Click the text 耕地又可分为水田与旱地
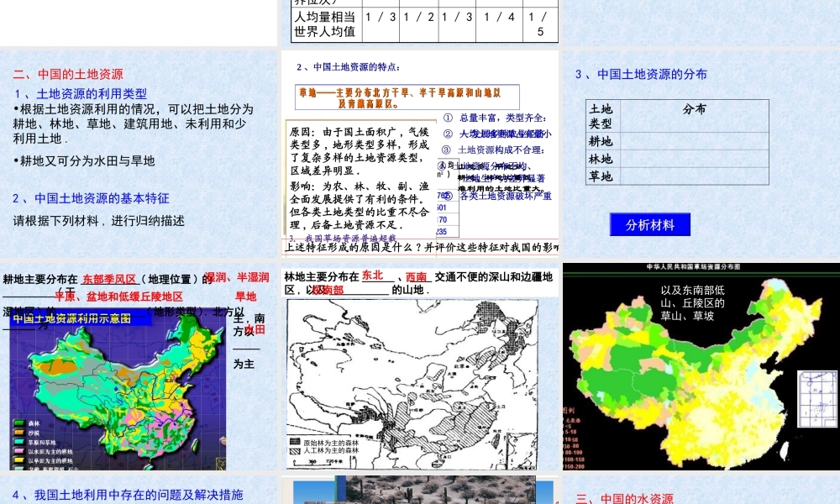Image resolution: width=840 pixels, height=504 pixels. tap(85, 160)
